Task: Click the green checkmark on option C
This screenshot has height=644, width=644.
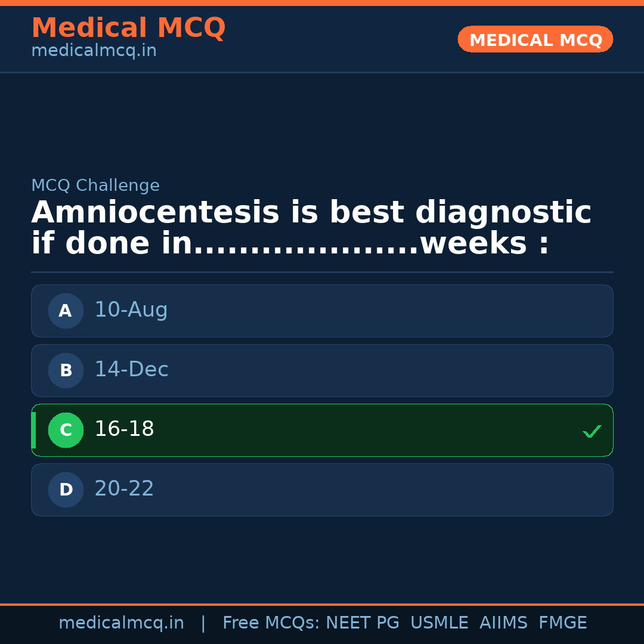Action: [x=592, y=431]
